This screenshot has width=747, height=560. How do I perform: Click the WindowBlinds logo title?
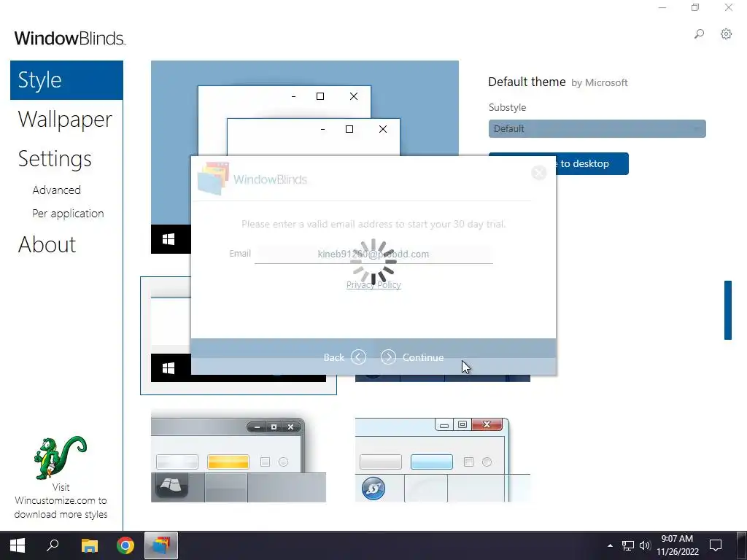tap(69, 38)
